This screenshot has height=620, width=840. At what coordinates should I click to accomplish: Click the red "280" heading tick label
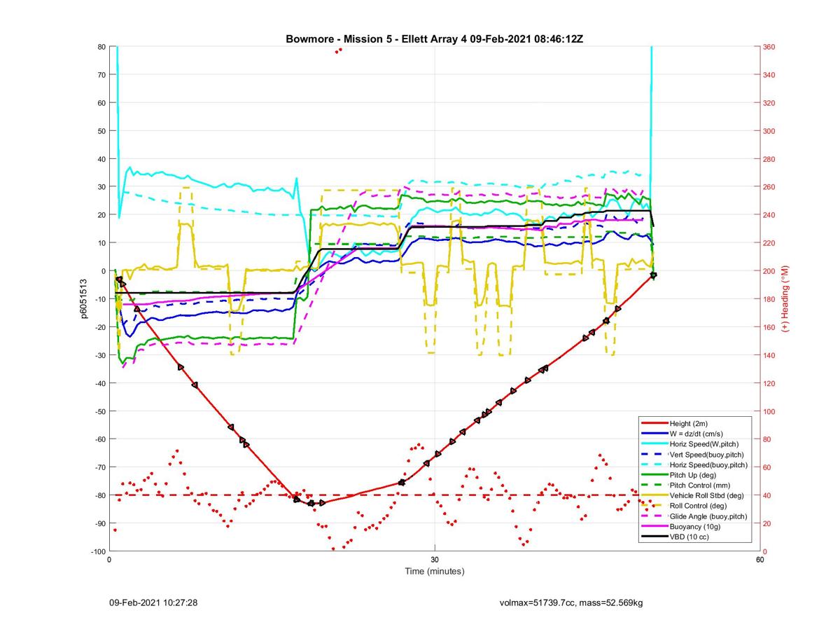click(x=770, y=159)
